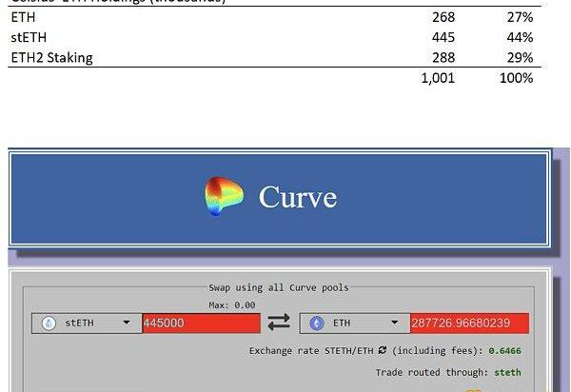Image resolution: width=571 pixels, height=392 pixels.
Task: Select the ETH2 Staking table row
Action: pyautogui.click(x=51, y=58)
